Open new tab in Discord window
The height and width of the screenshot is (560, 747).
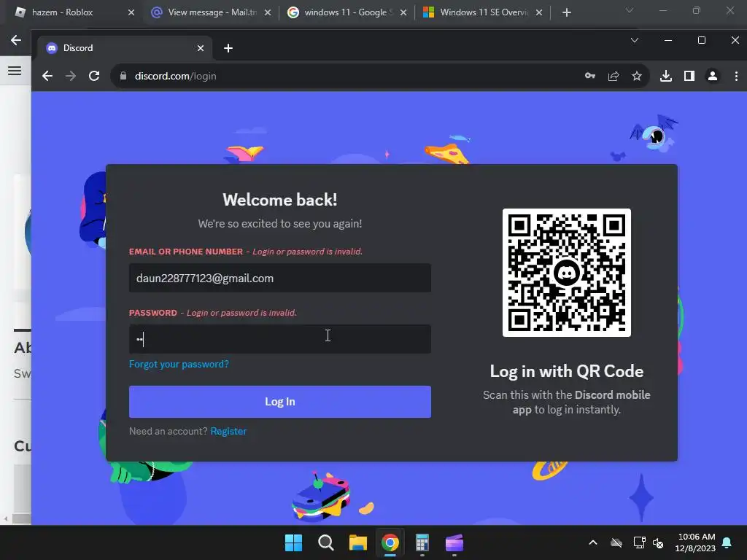coord(228,48)
